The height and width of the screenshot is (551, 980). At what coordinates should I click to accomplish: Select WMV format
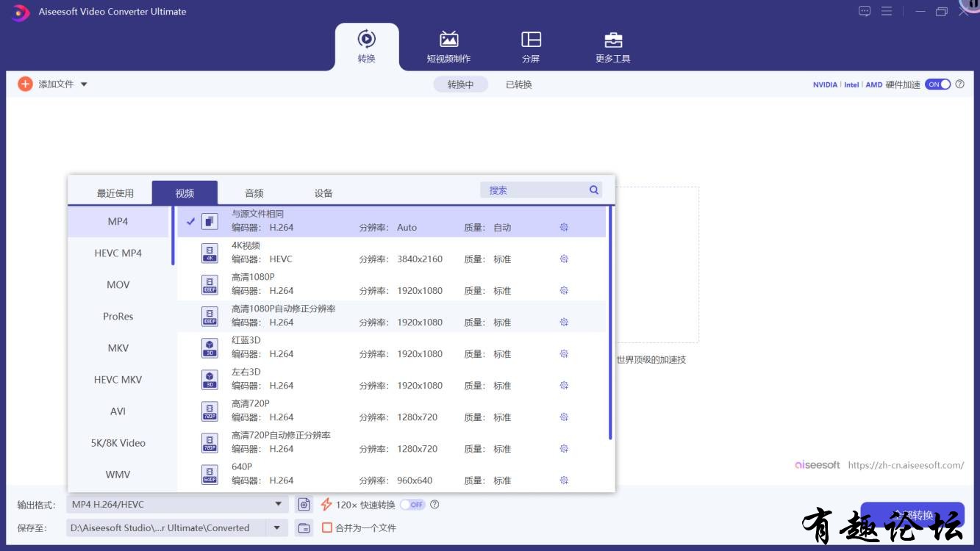coord(118,475)
